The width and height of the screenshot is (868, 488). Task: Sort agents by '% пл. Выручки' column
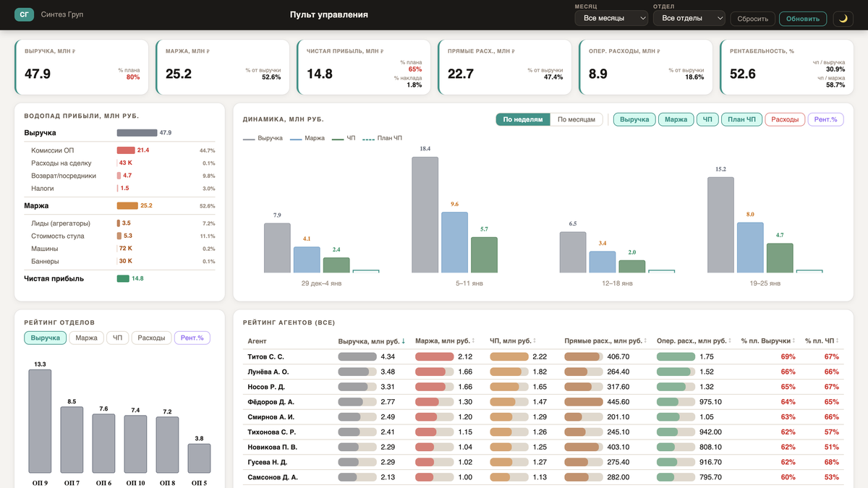point(768,341)
